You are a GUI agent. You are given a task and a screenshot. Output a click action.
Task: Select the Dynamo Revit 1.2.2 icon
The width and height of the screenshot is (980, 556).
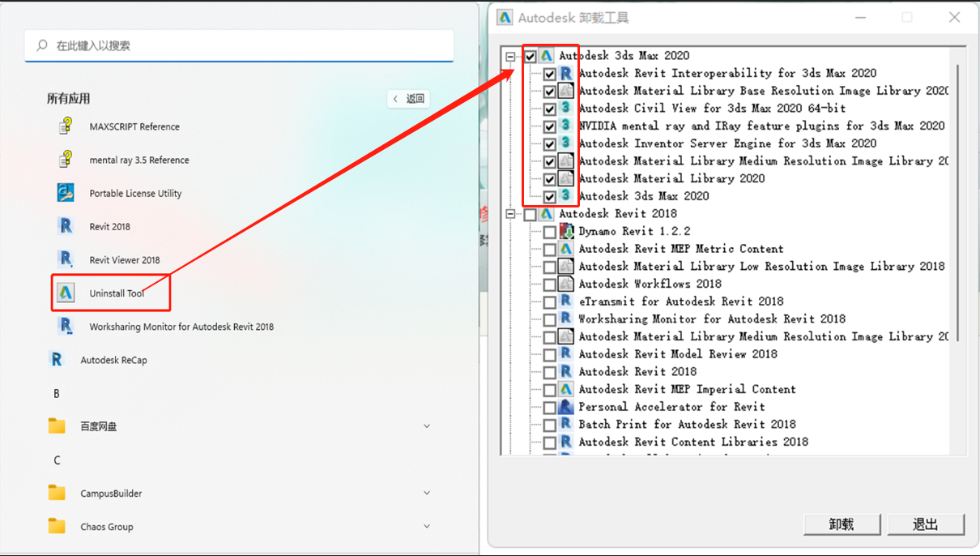(x=566, y=231)
